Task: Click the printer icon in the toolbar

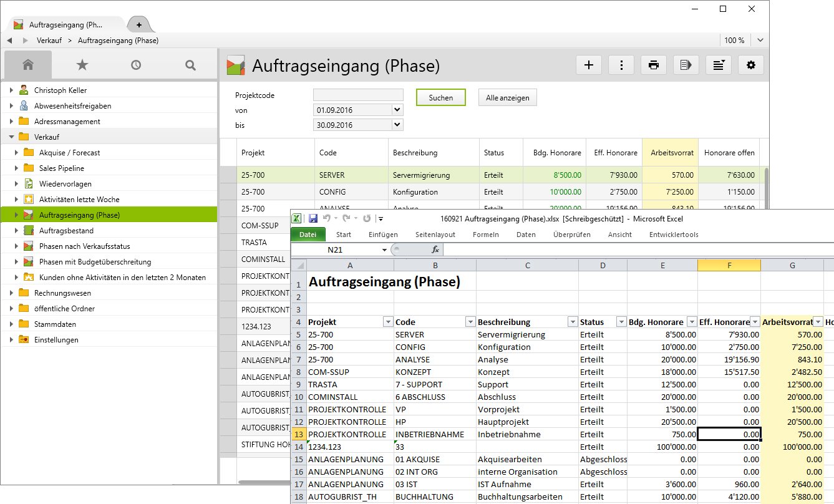Action: [653, 64]
